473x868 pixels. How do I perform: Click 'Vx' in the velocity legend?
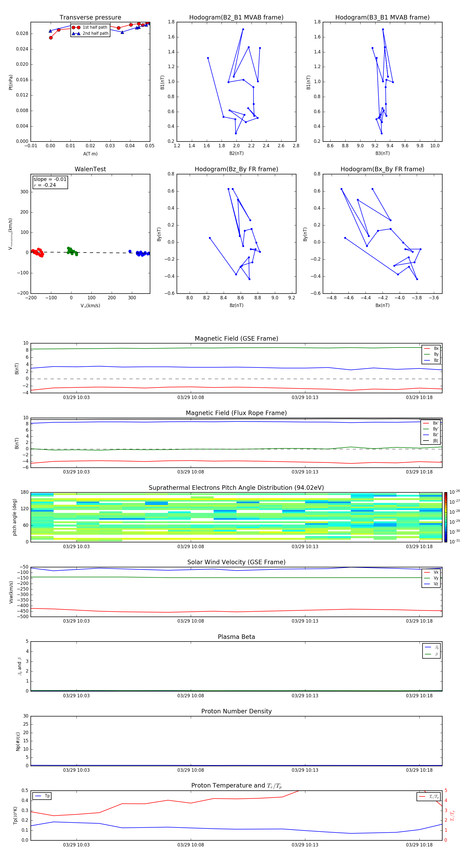coord(436,572)
